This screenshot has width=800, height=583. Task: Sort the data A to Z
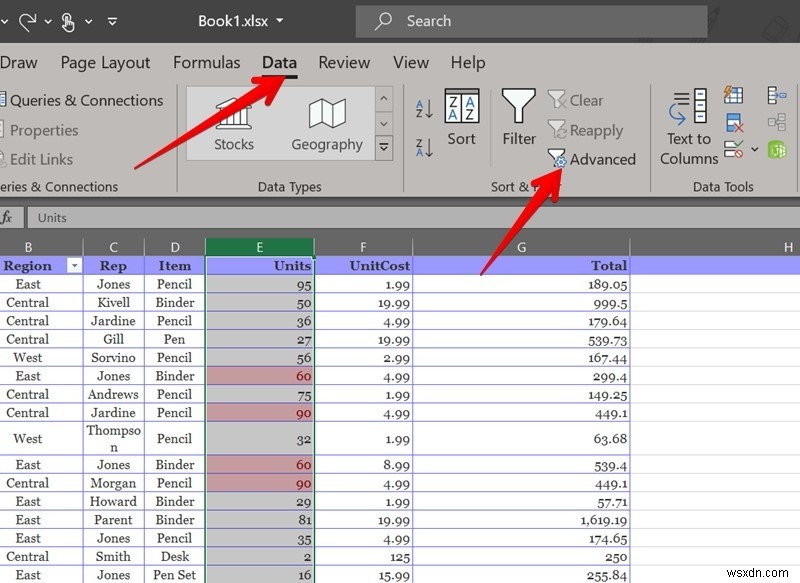pos(423,105)
